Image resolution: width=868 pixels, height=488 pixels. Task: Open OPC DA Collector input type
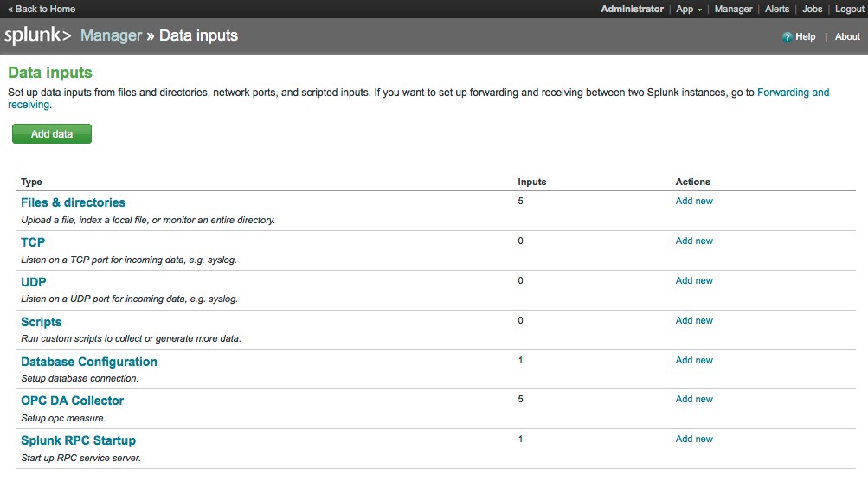(x=72, y=401)
